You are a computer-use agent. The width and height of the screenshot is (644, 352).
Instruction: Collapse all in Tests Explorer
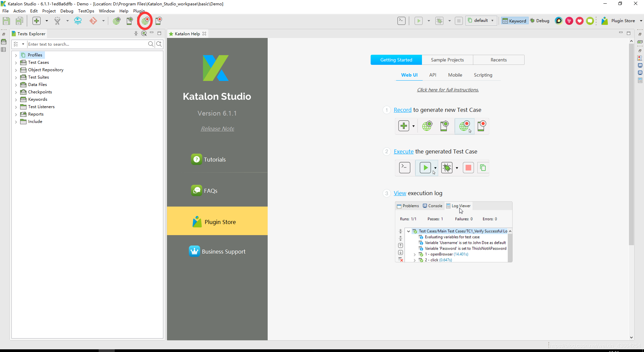coord(136,34)
